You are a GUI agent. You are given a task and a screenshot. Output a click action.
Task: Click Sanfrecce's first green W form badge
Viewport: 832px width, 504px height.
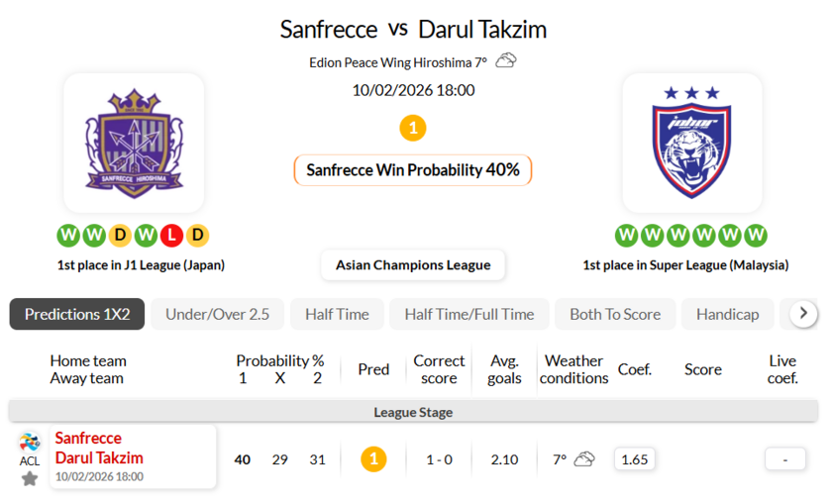tap(68, 236)
